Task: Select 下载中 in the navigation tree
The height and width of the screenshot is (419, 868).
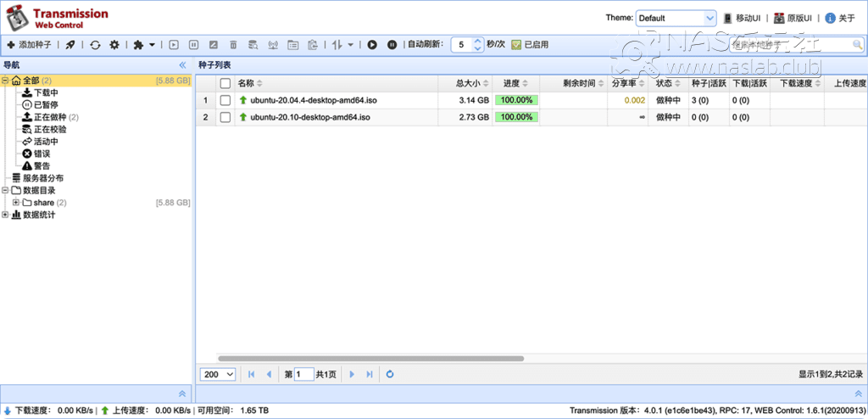Action: pyautogui.click(x=46, y=92)
